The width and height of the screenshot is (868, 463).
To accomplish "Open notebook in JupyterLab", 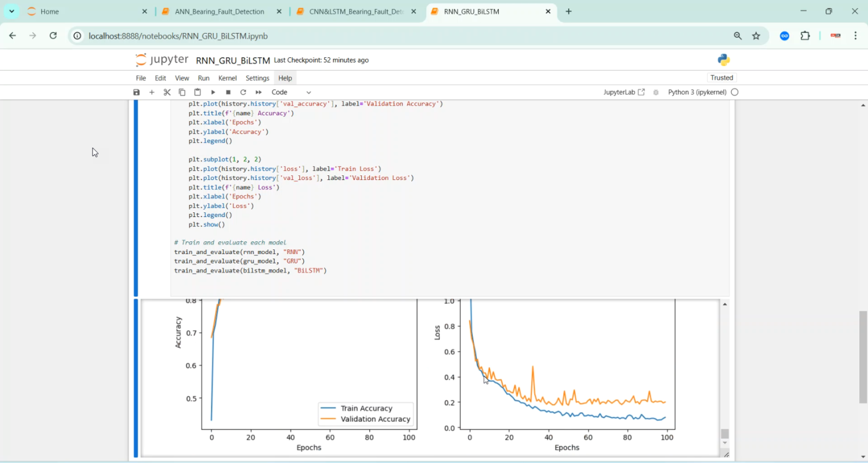I will (624, 93).
